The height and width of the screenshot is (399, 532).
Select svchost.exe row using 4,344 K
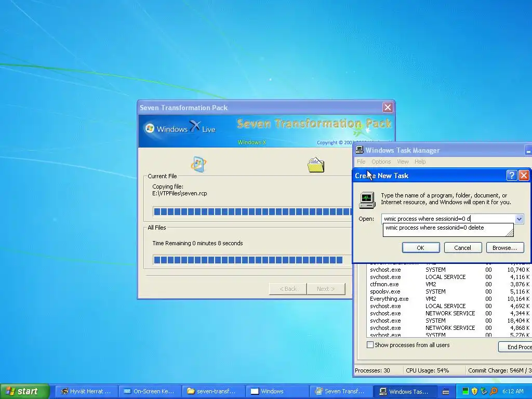[449, 313]
